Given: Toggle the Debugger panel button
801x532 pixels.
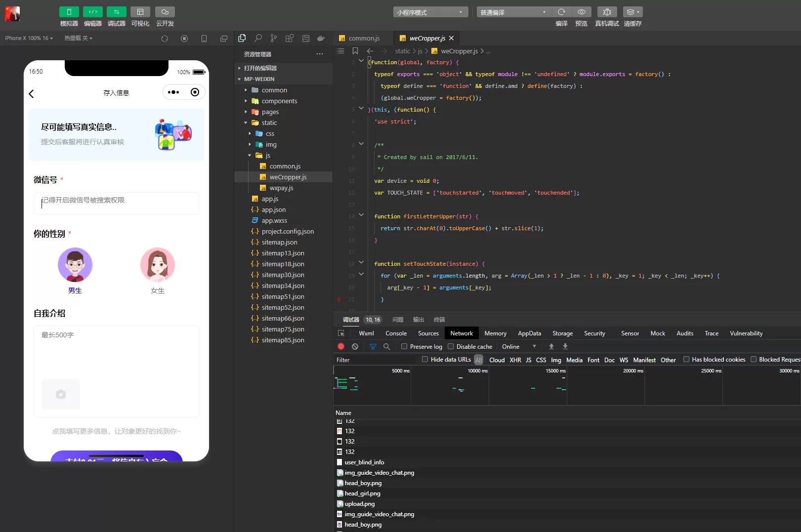Looking at the screenshot, I should [x=116, y=12].
